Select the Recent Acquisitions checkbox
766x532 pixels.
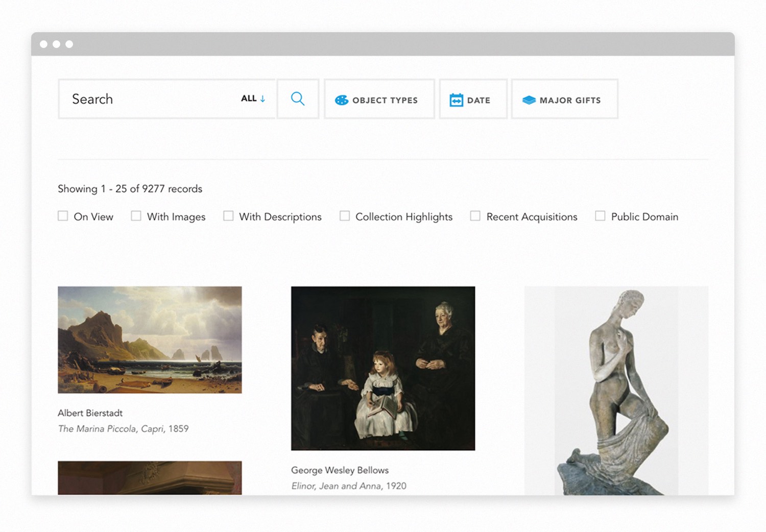tap(475, 216)
